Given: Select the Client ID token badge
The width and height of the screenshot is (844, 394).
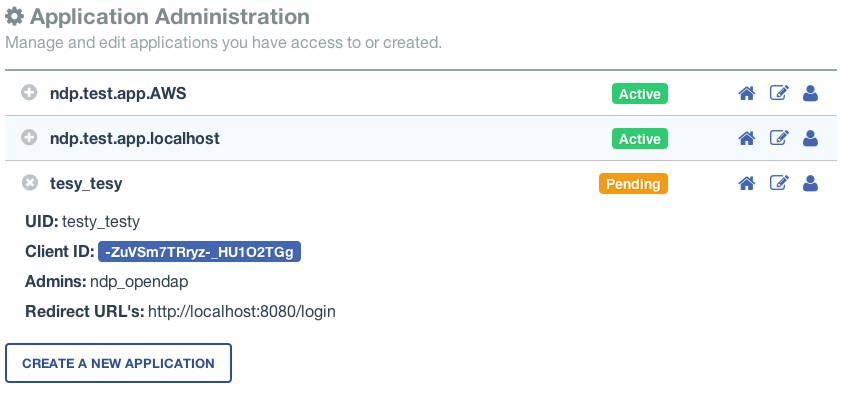Looking at the screenshot, I should click(199, 251).
